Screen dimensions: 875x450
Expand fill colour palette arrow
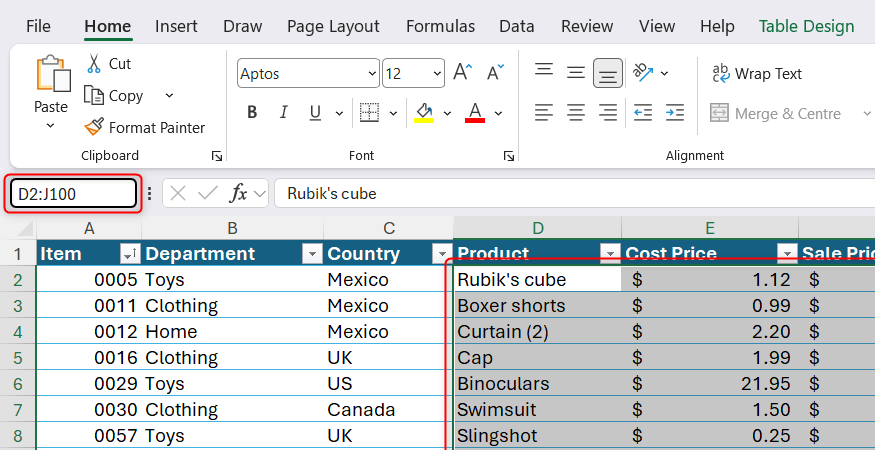coord(447,113)
